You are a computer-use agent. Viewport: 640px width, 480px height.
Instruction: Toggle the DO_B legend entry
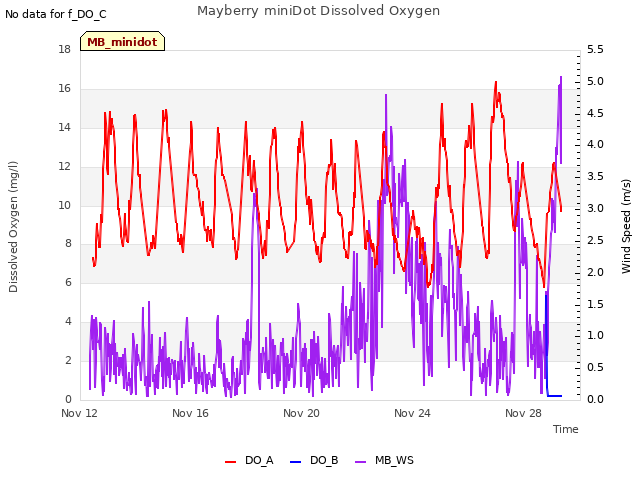(314, 460)
